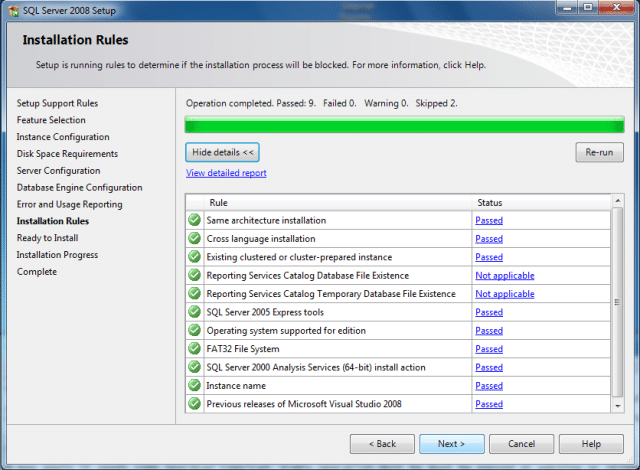The image size is (640, 470).
Task: Open the View detailed report link
Action: coord(226,173)
